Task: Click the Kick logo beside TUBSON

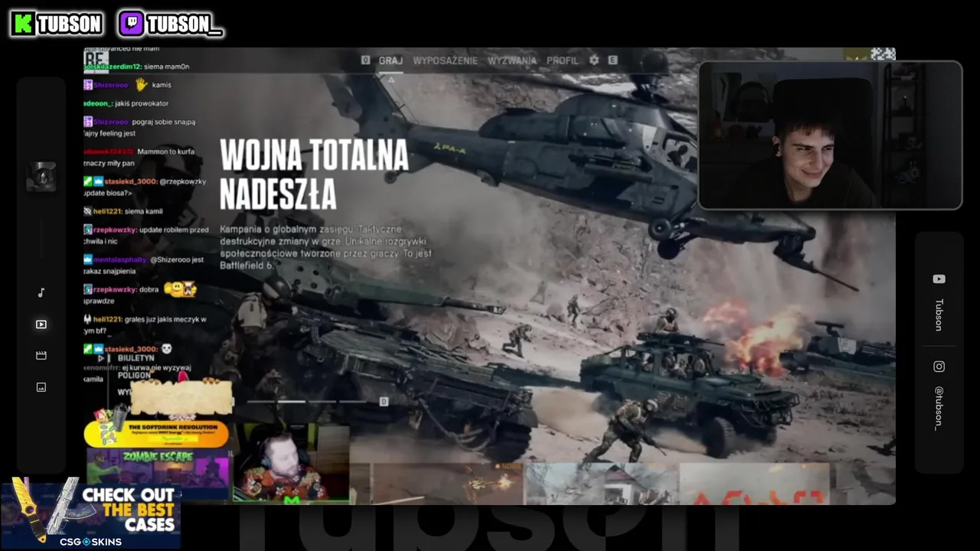Action: coord(24,24)
